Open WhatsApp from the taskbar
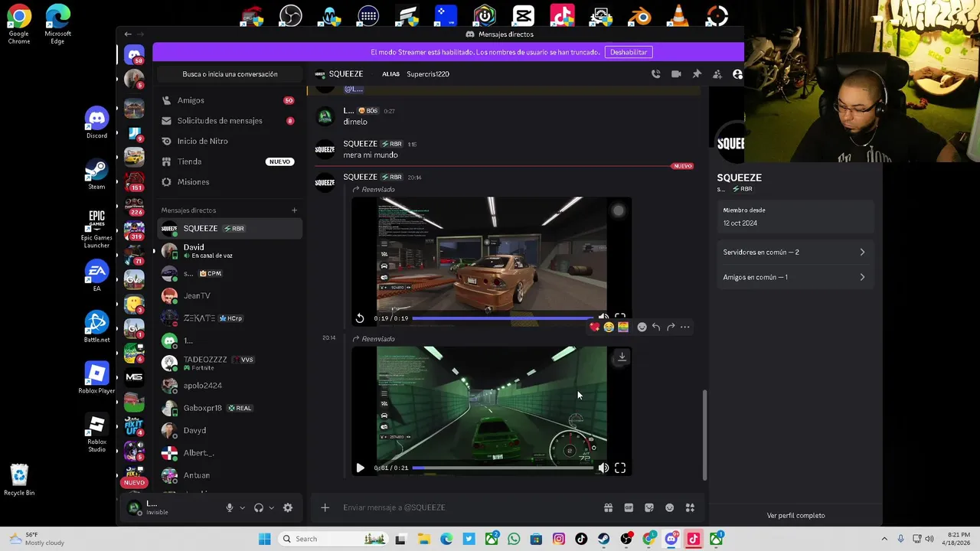The image size is (980, 551). coord(514,539)
